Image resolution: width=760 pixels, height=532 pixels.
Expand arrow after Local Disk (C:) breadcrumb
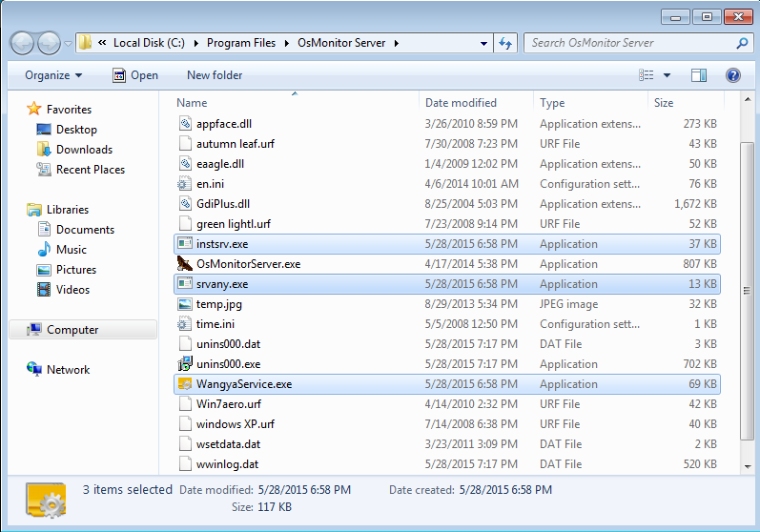tap(195, 43)
